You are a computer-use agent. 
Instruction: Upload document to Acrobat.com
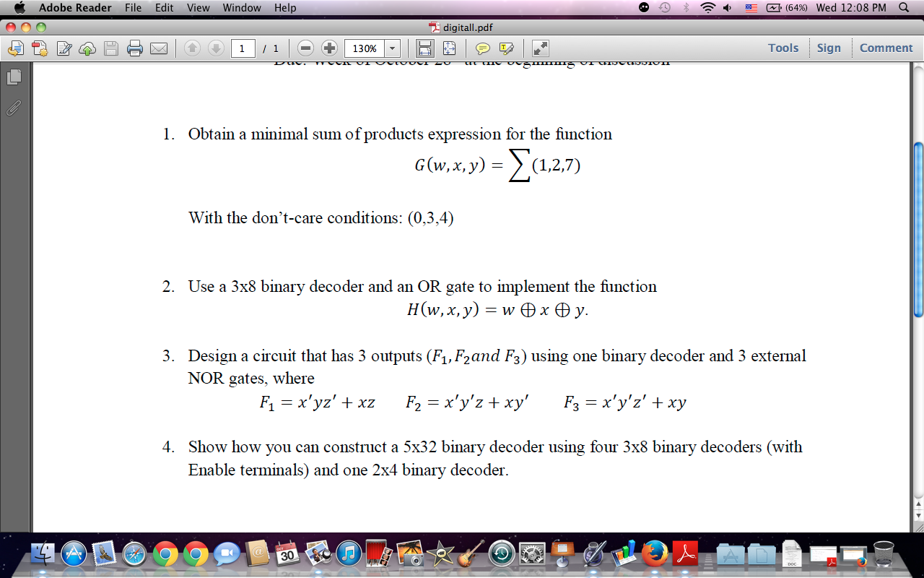(x=88, y=48)
